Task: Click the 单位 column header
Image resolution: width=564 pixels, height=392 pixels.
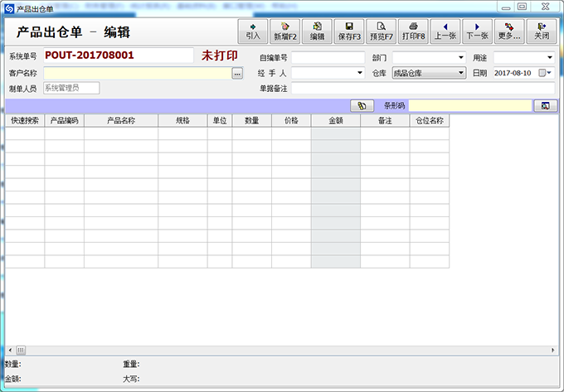Action: point(220,121)
